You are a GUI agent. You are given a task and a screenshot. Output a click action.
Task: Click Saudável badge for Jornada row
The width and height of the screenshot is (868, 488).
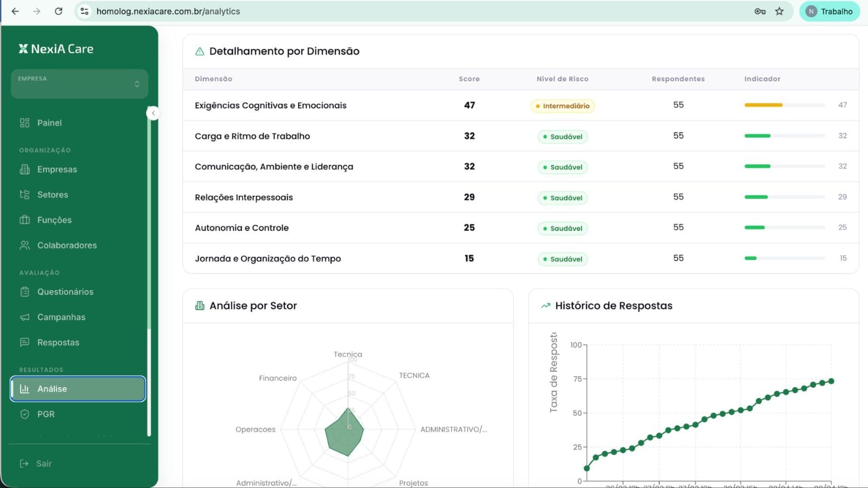tap(563, 259)
